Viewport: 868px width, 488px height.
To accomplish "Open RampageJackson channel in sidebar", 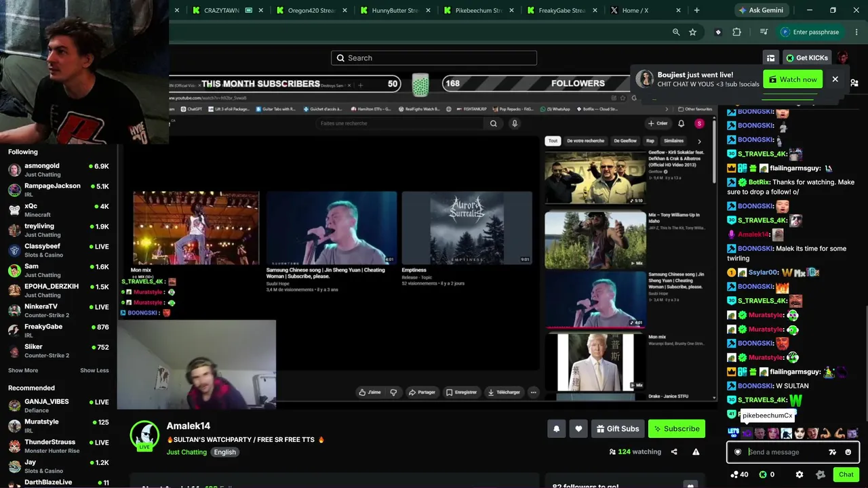I will click(58, 190).
